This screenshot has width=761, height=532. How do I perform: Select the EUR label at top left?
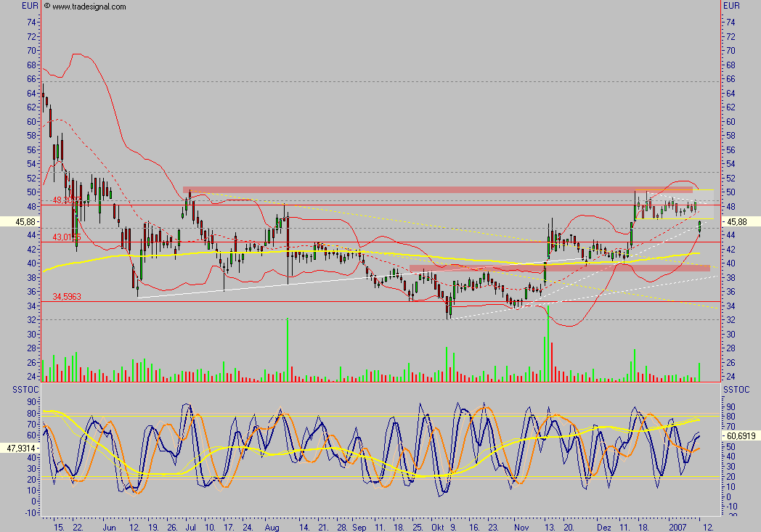(x=30, y=6)
